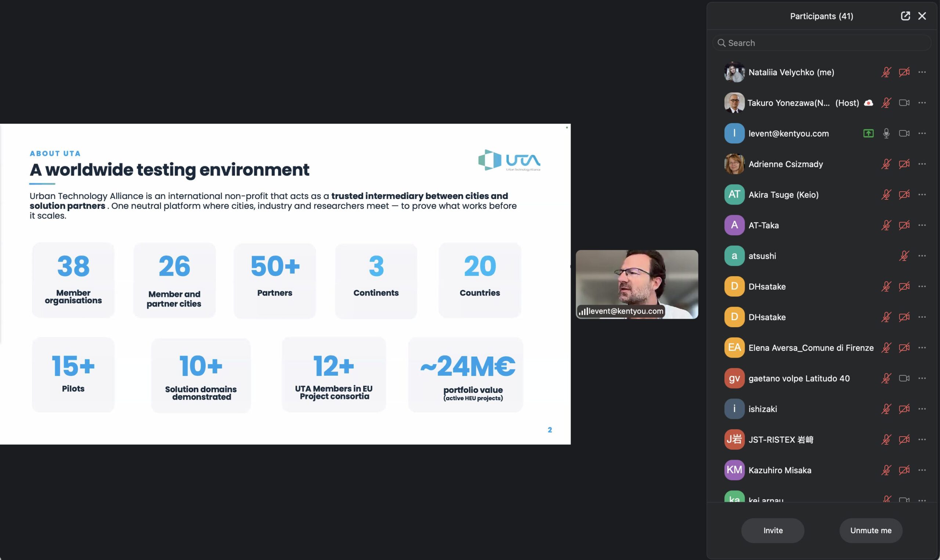Click Takuro Yonezawa's camera icon
The height and width of the screenshot is (560, 940).
click(904, 103)
